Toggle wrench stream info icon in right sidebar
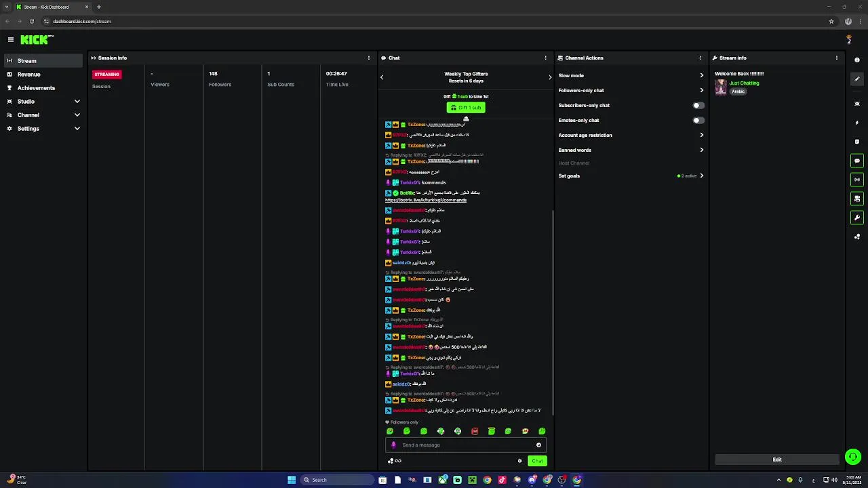The height and width of the screenshot is (488, 868). [x=857, y=218]
